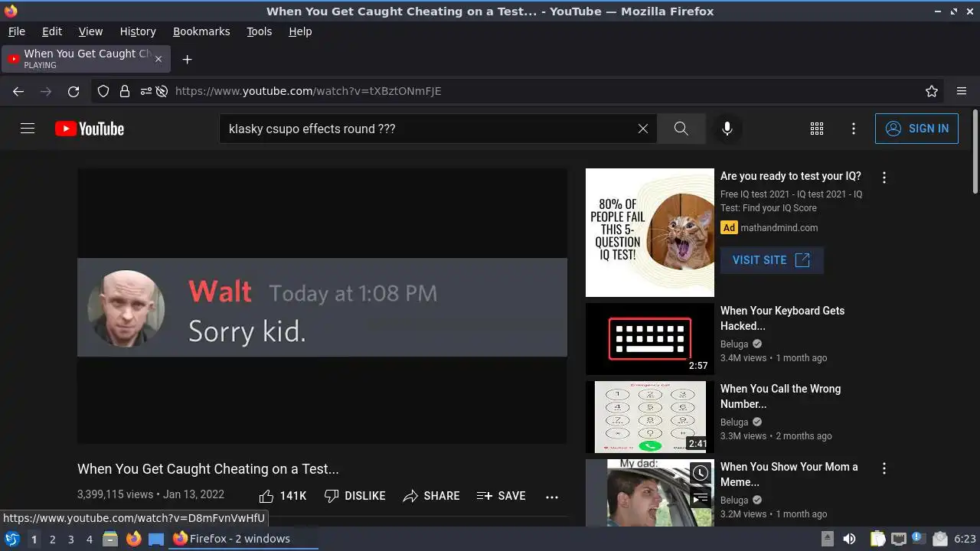Switch to workspace 2 in taskbar

(52, 539)
